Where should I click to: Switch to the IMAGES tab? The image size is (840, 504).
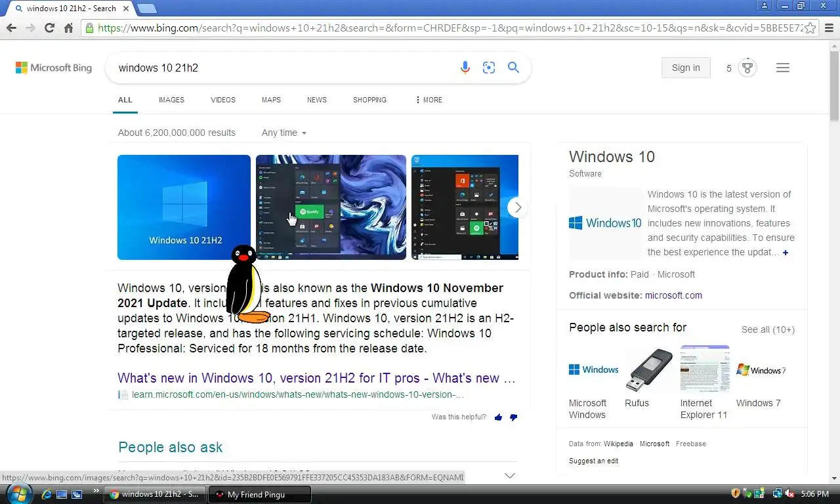(x=171, y=100)
